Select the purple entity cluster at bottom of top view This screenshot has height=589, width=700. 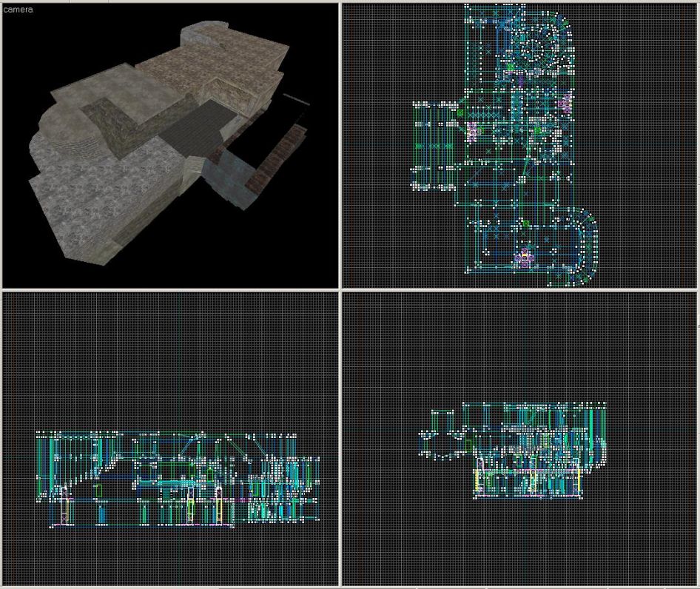click(525, 257)
